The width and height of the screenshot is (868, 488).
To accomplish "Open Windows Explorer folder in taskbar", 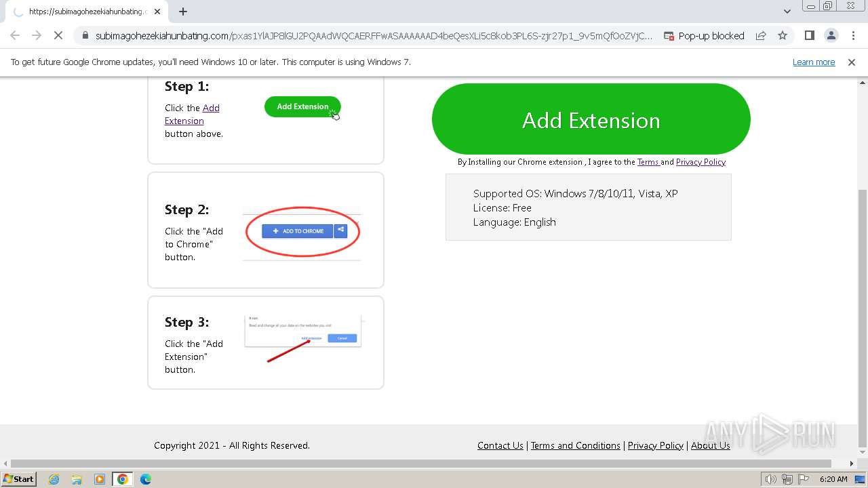I will 77,479.
